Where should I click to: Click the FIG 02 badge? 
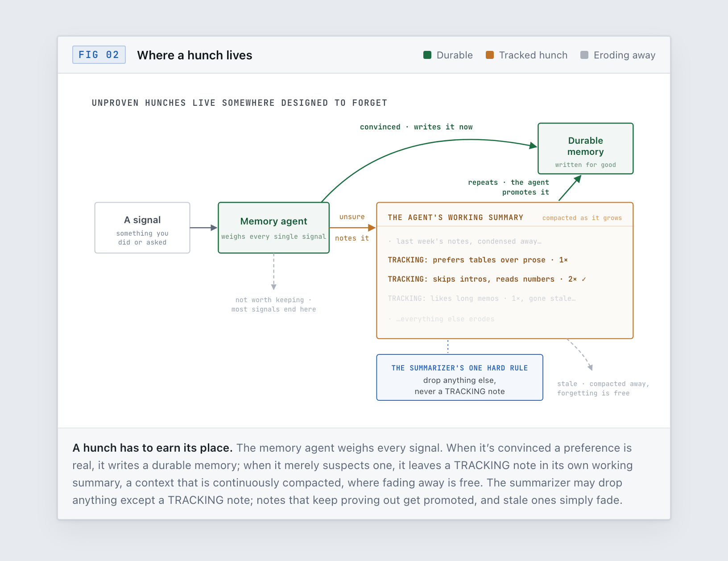99,55
